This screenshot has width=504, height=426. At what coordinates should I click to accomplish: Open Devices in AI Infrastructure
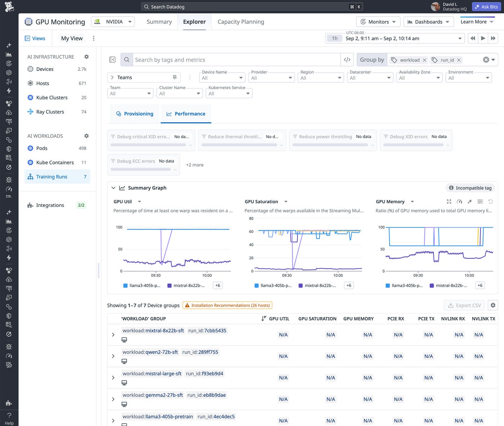57,69
